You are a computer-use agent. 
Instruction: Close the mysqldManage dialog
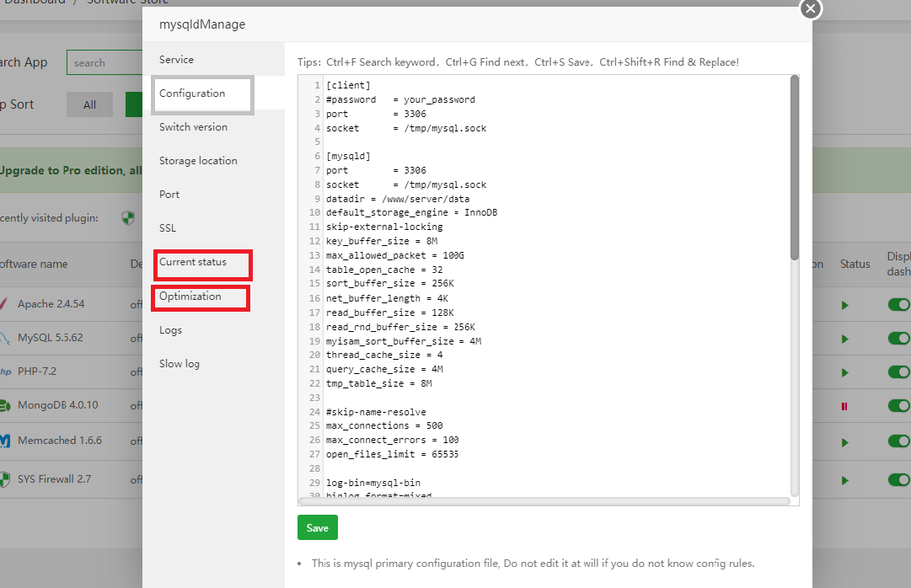(x=811, y=8)
